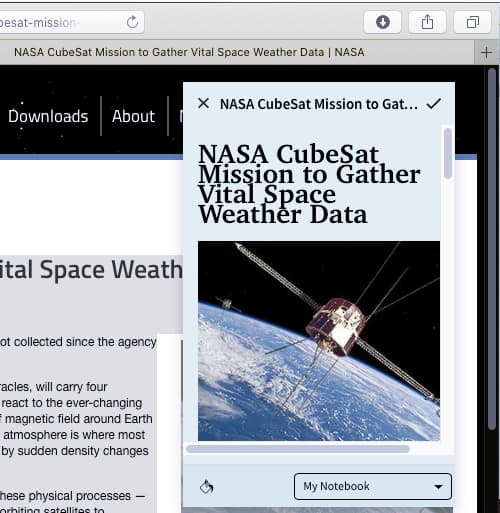Click text 'racles, will carry four'
The width and height of the screenshot is (500, 513).
click(53, 387)
